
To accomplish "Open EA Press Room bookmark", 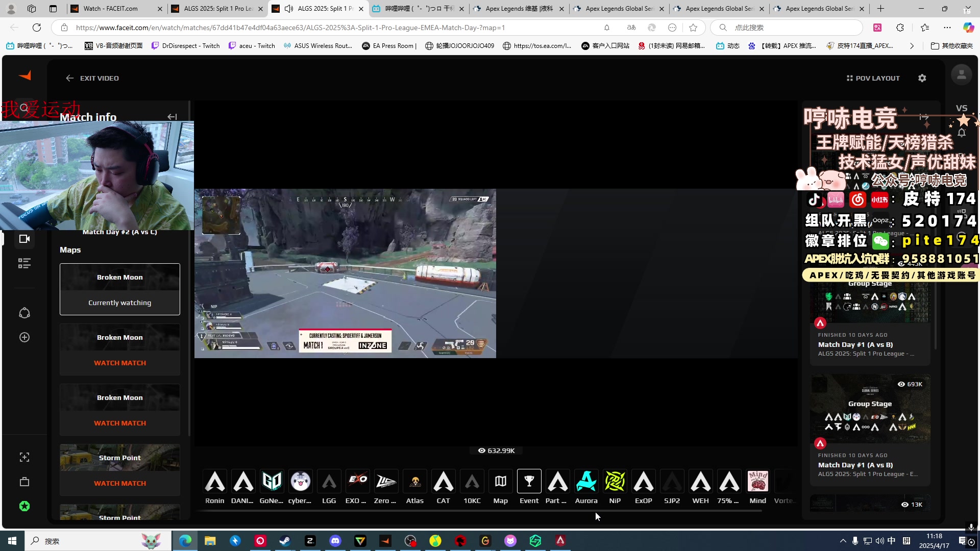I will coord(389,46).
